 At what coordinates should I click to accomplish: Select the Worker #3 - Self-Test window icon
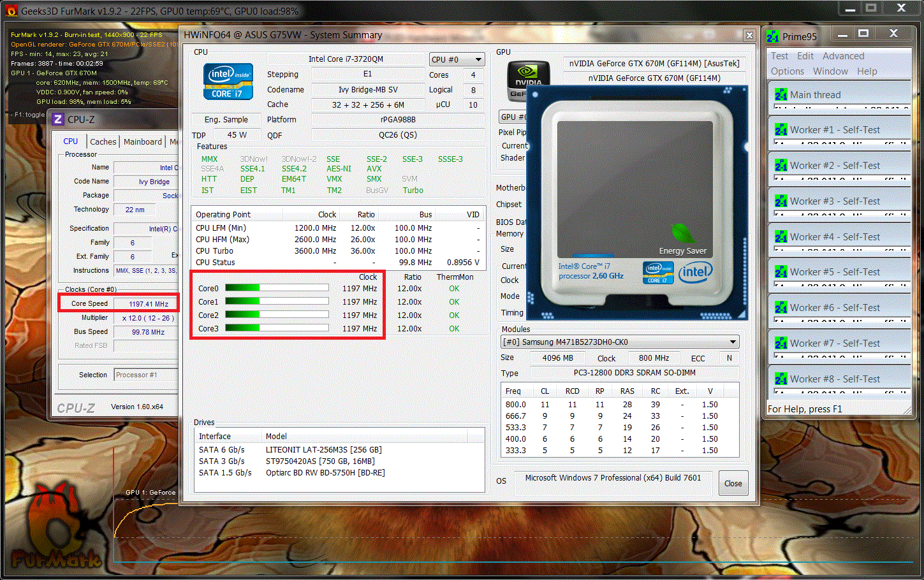pyautogui.click(x=781, y=201)
